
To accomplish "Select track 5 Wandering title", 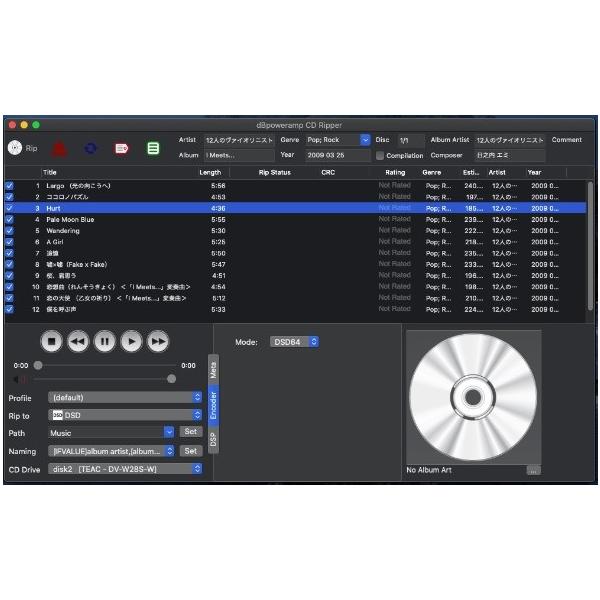I will [x=63, y=231].
